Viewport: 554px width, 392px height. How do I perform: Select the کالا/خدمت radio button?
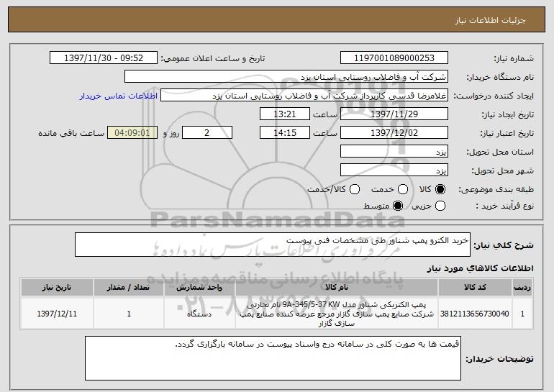pos(355,190)
